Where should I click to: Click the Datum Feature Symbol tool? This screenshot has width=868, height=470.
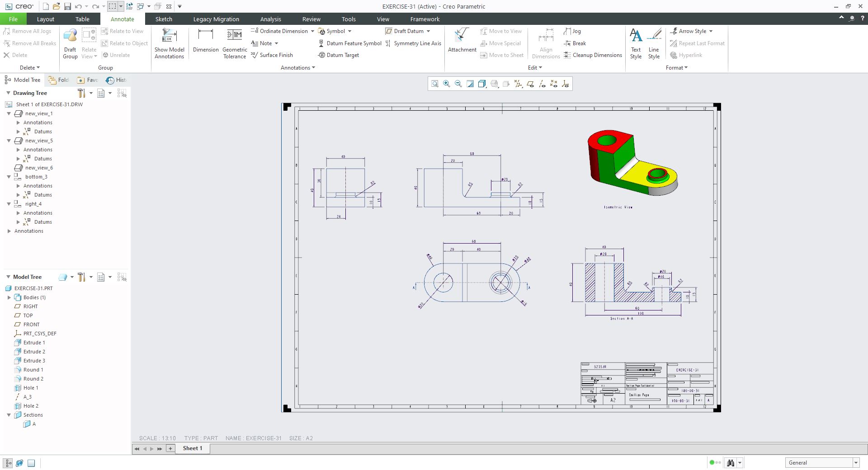point(350,43)
